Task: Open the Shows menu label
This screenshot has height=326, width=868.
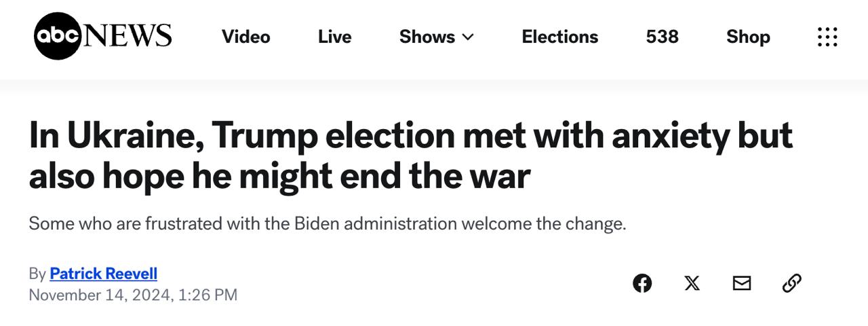Action: (427, 37)
